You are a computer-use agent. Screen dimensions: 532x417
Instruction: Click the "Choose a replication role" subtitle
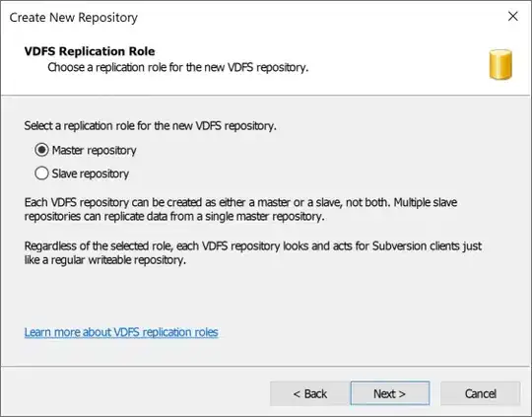coord(177,67)
